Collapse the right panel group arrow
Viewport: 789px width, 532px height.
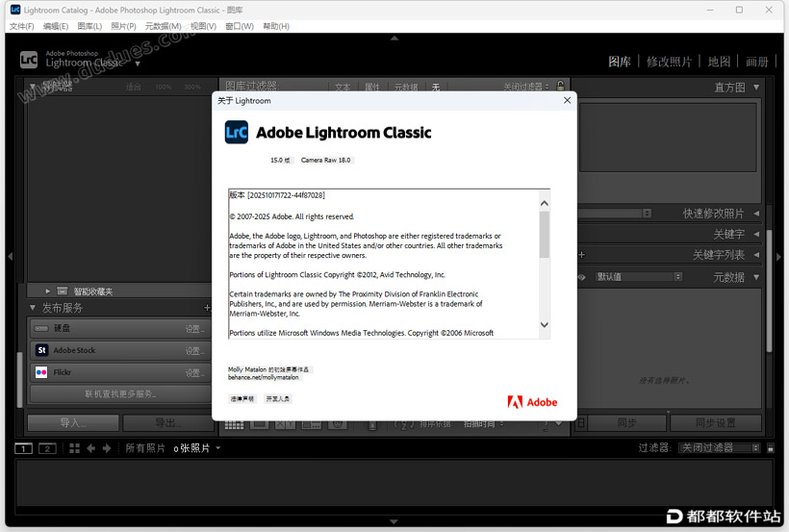(x=779, y=256)
